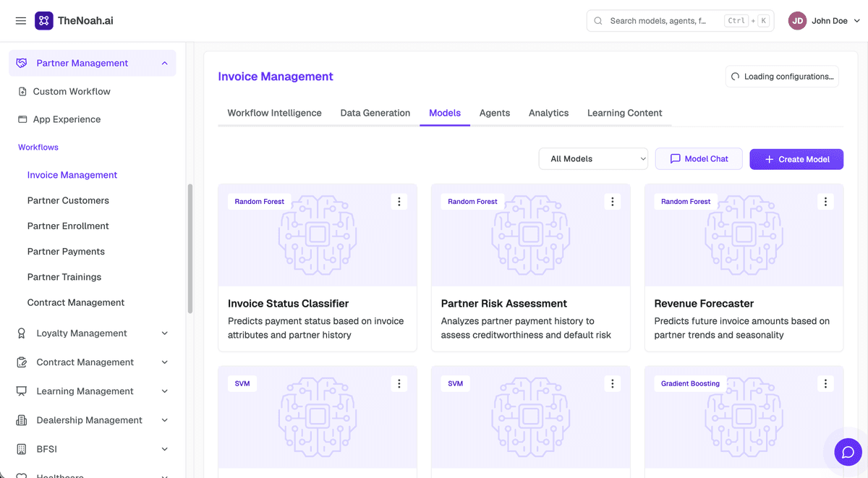The width and height of the screenshot is (868, 478).
Task: Go to Partner Enrollment workflow
Action: click(x=68, y=226)
